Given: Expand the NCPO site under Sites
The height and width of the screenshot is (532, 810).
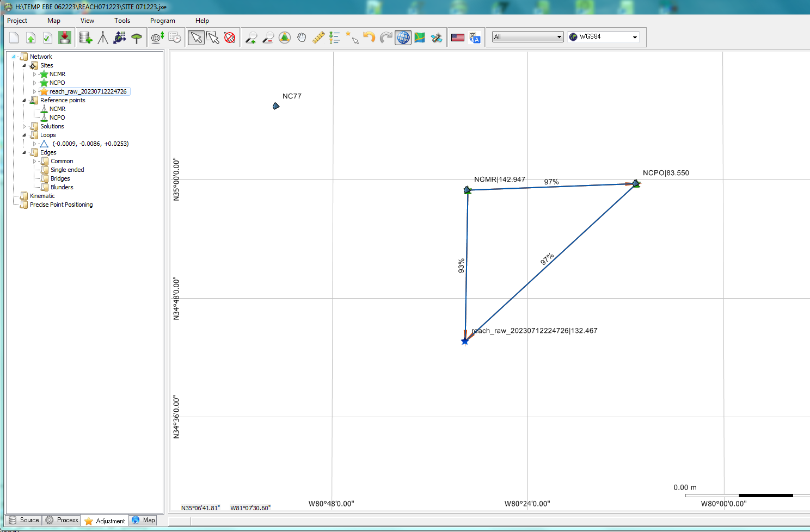Looking at the screenshot, I should [34, 83].
